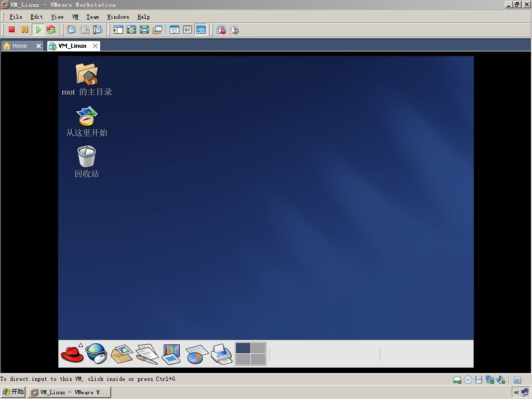Switch to fourth workspace in pager
Image resolution: width=532 pixels, height=399 pixels.
pos(258,360)
